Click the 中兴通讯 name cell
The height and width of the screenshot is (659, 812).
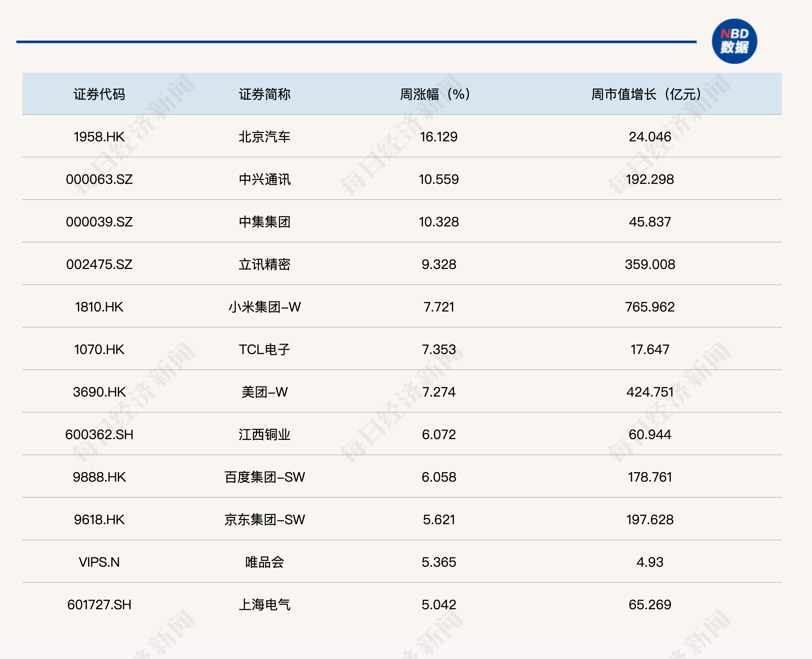click(x=264, y=179)
